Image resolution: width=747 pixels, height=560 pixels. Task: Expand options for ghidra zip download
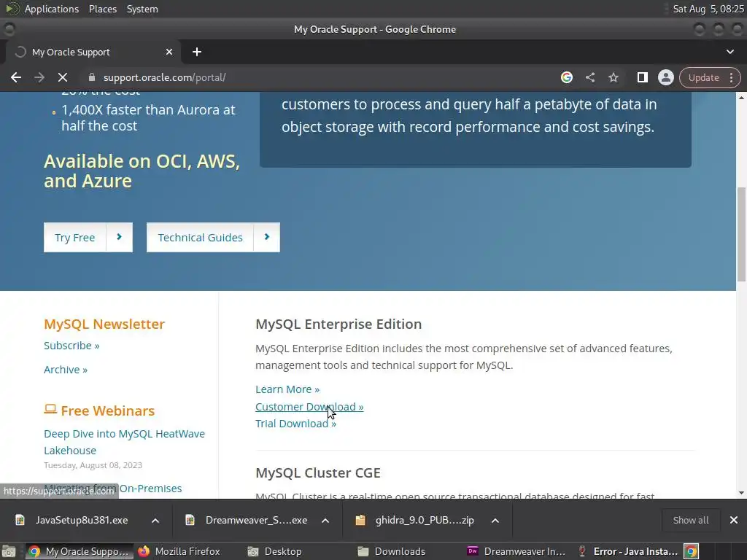pos(495,521)
